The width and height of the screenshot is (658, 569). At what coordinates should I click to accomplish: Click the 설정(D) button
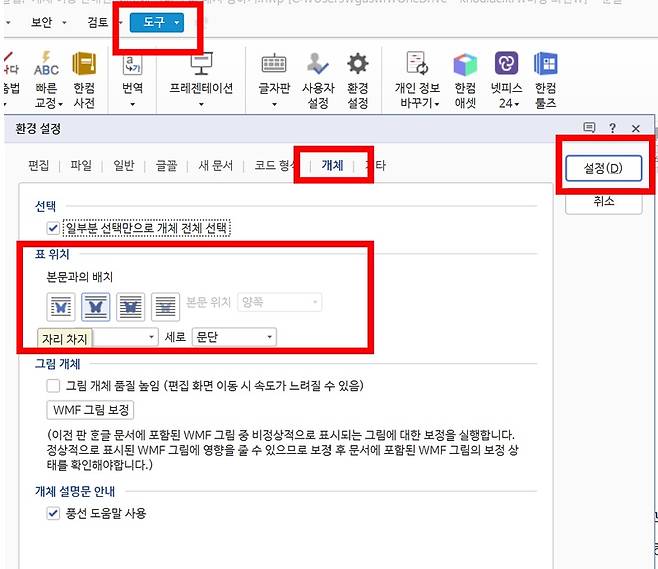[603, 168]
